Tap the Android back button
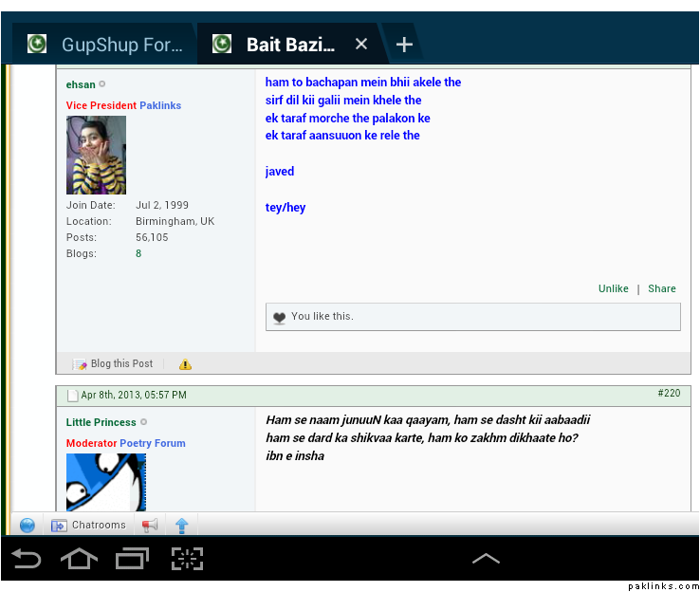 [x=28, y=559]
